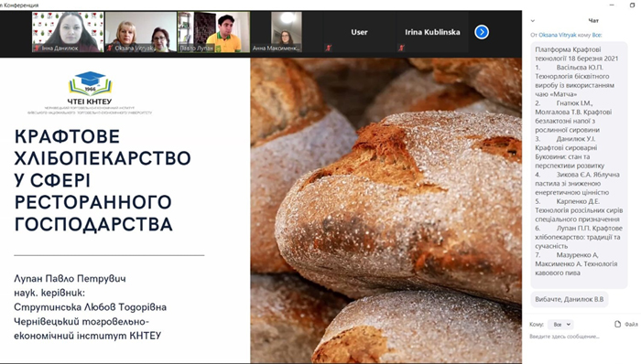This screenshot has height=364, width=641.
Task: Select Інна Данилюк video thumbnail
Action: (x=68, y=32)
